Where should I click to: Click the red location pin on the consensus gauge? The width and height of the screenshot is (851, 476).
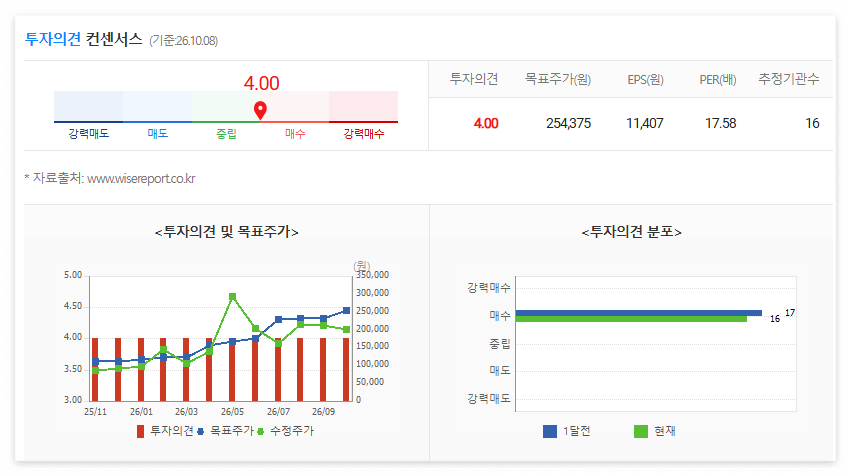click(261, 110)
